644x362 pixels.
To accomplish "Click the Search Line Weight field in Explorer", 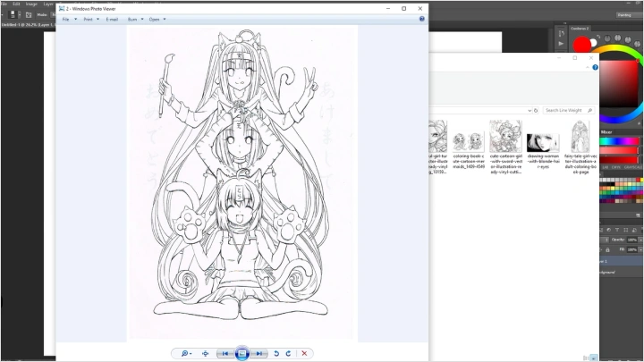I will point(569,111).
